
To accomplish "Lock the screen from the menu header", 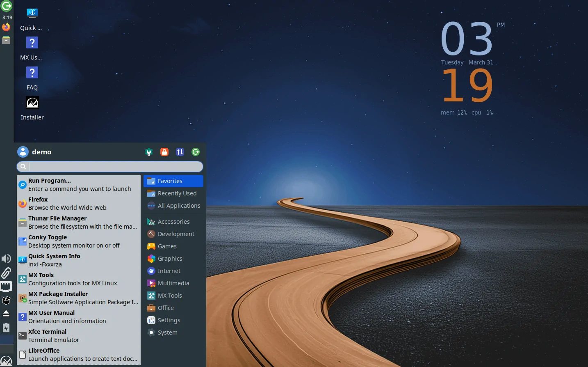I will point(164,152).
